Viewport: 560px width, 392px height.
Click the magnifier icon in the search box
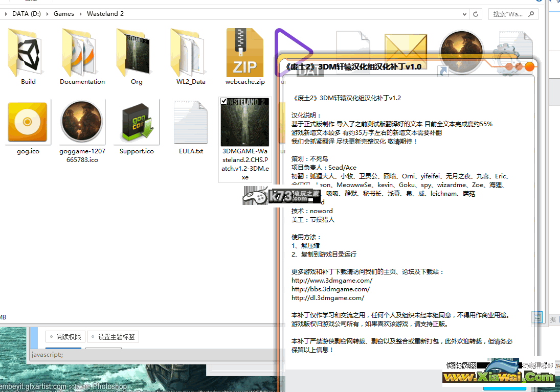pos(531,14)
